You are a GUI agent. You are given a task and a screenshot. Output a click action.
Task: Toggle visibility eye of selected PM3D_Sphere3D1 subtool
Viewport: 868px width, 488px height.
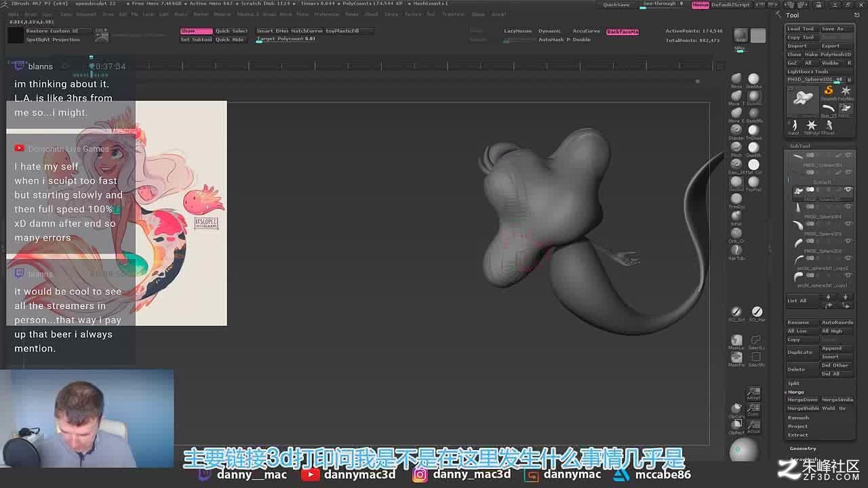click(848, 190)
